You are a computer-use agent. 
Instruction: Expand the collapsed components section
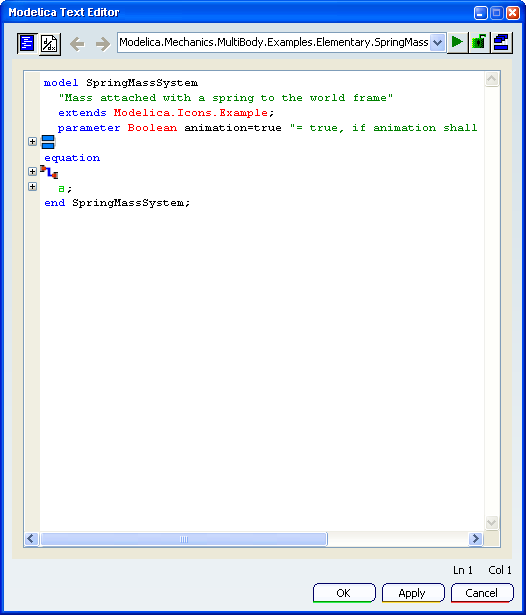(33, 142)
